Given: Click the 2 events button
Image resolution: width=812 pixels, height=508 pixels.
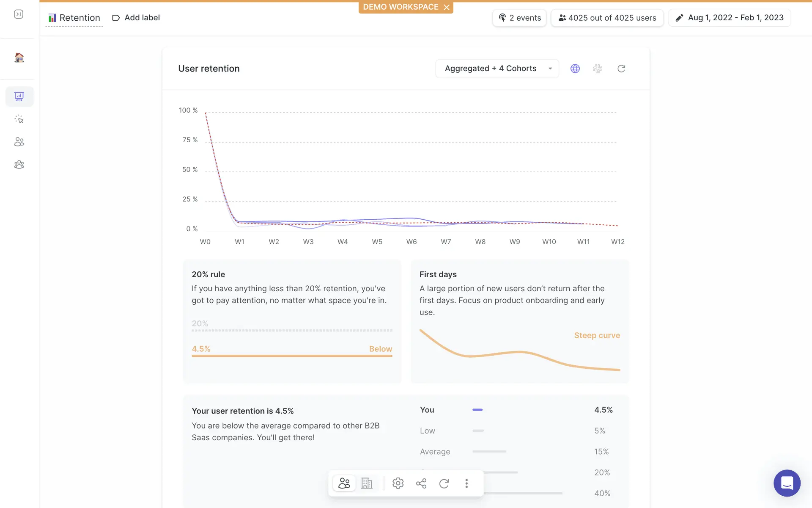Looking at the screenshot, I should (520, 18).
